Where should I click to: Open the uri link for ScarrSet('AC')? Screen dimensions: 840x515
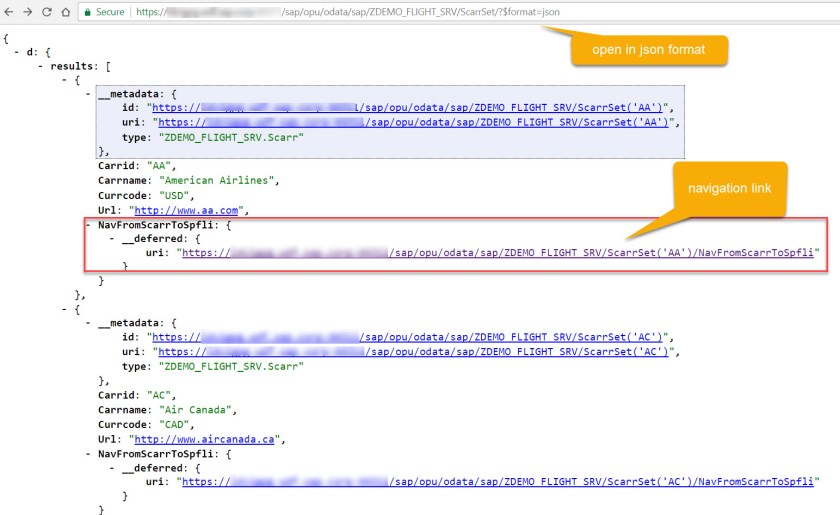(x=413, y=352)
